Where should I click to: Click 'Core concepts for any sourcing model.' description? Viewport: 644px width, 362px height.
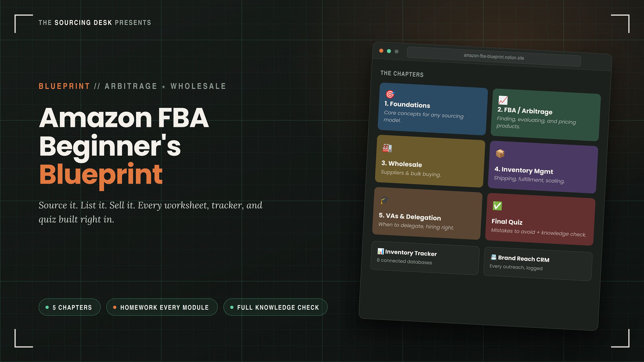pyautogui.click(x=423, y=117)
